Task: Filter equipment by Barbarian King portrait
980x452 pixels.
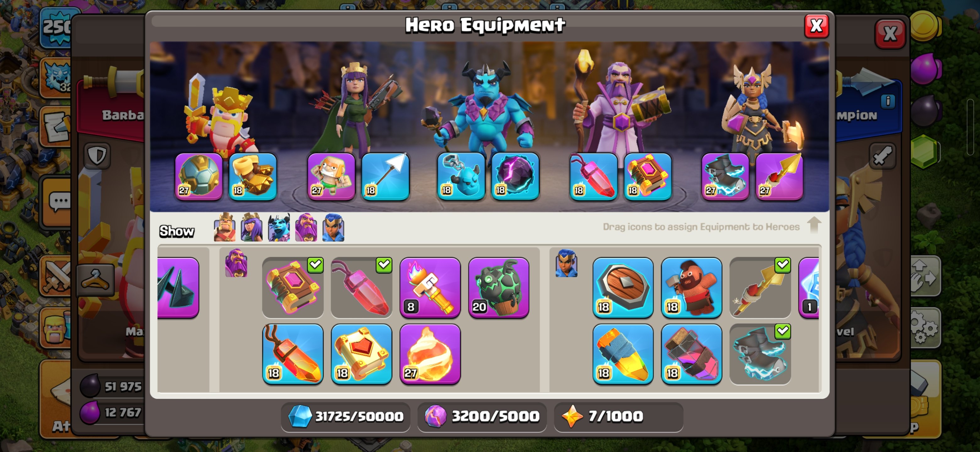Action: pyautogui.click(x=225, y=227)
